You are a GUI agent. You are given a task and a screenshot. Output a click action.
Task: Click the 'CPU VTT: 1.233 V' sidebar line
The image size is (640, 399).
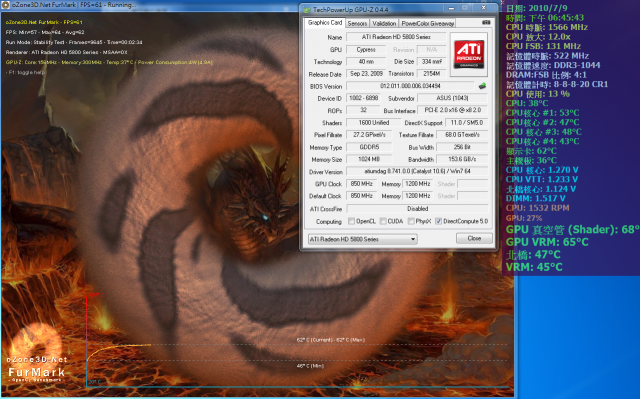click(x=542, y=180)
